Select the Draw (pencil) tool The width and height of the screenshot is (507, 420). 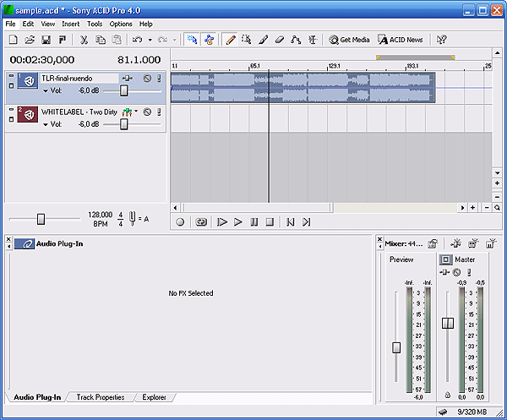coord(230,40)
